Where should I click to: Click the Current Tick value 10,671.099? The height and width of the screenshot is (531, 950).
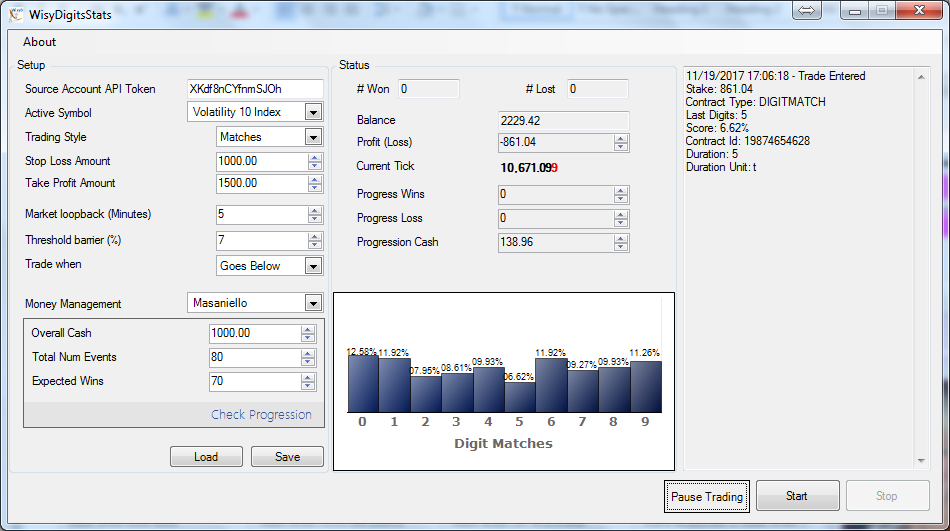coord(529,168)
